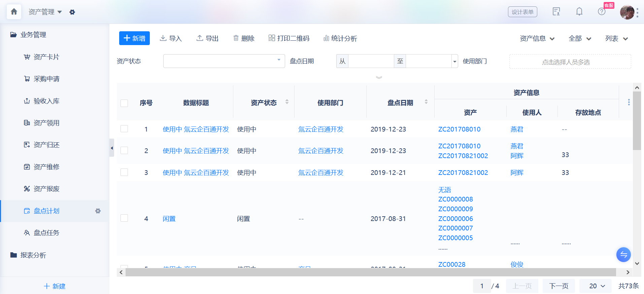Click the vertical dots beside avatar

pyautogui.click(x=637, y=12)
